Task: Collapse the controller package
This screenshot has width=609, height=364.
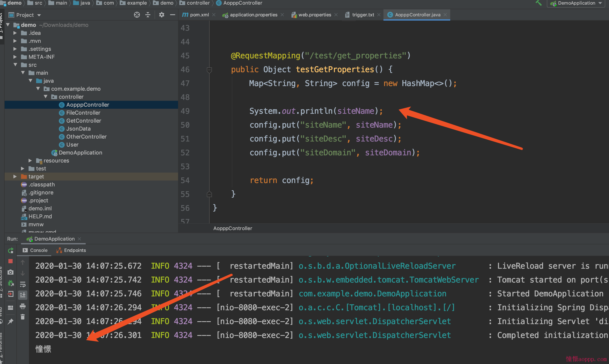Action: click(x=46, y=97)
